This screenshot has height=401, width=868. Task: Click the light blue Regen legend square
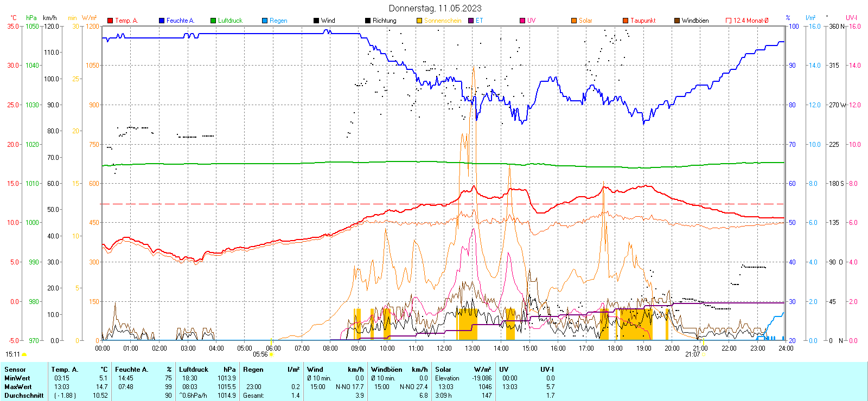pyautogui.click(x=265, y=21)
